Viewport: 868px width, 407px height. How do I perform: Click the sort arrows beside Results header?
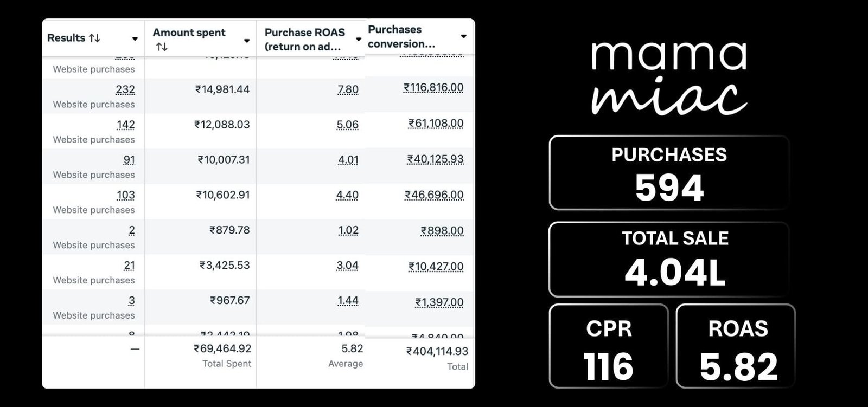pos(95,38)
